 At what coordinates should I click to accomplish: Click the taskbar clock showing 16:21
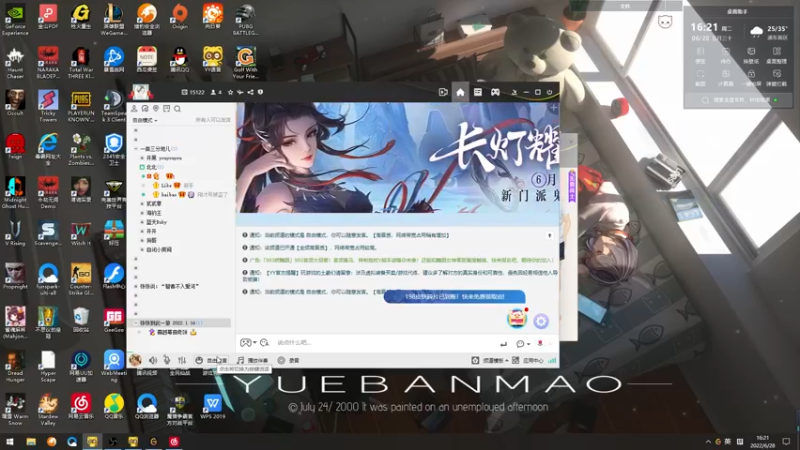pyautogui.click(x=762, y=441)
